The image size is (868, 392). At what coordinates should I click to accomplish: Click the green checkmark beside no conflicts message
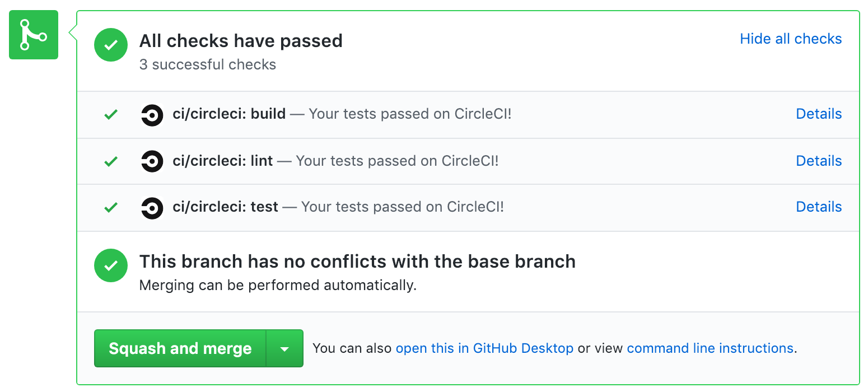[x=111, y=265]
